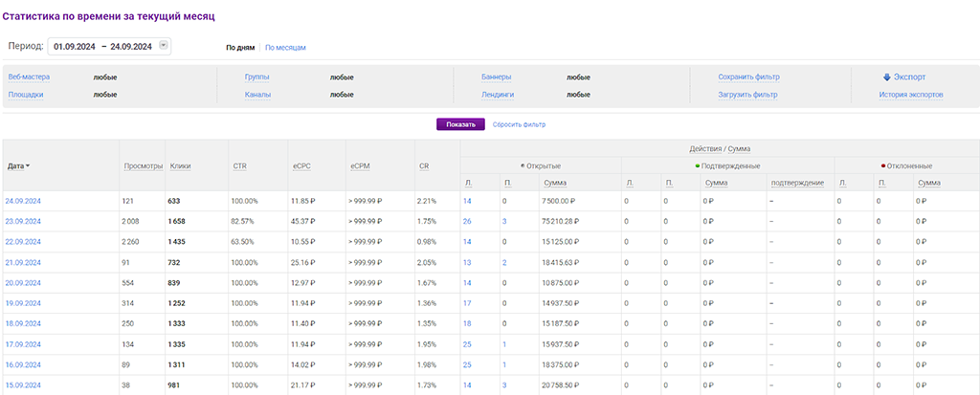This screenshot has height=395, width=980.
Task: Sort by eCPM column header
Action: [360, 165]
